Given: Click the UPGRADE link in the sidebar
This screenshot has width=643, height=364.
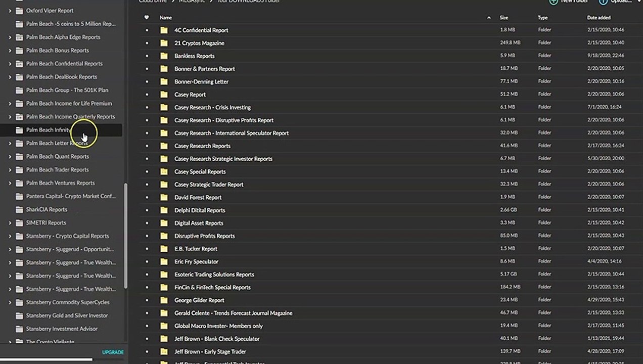Looking at the screenshot, I should point(113,352).
